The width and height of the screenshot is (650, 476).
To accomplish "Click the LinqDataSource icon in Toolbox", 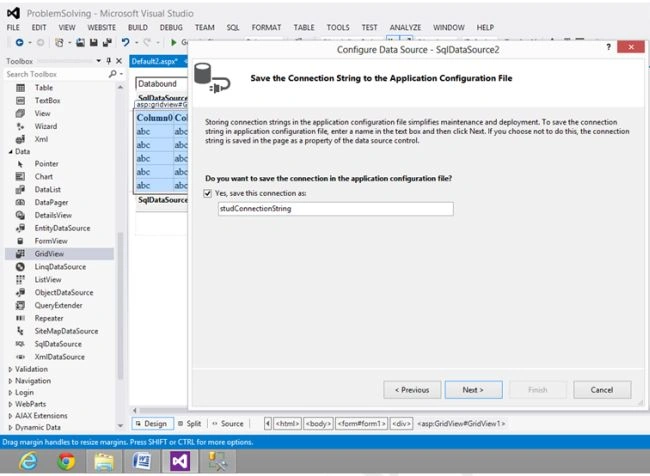I will [x=20, y=267].
